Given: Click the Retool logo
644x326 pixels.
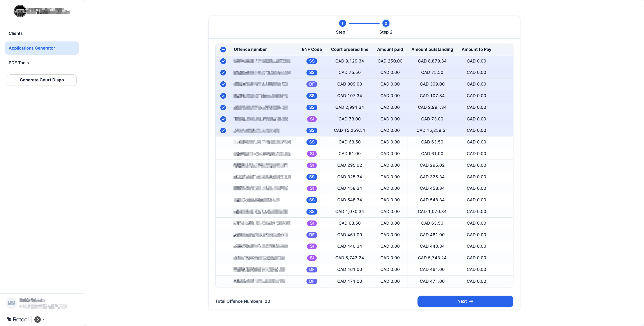Looking at the screenshot, I should click(x=18, y=319).
